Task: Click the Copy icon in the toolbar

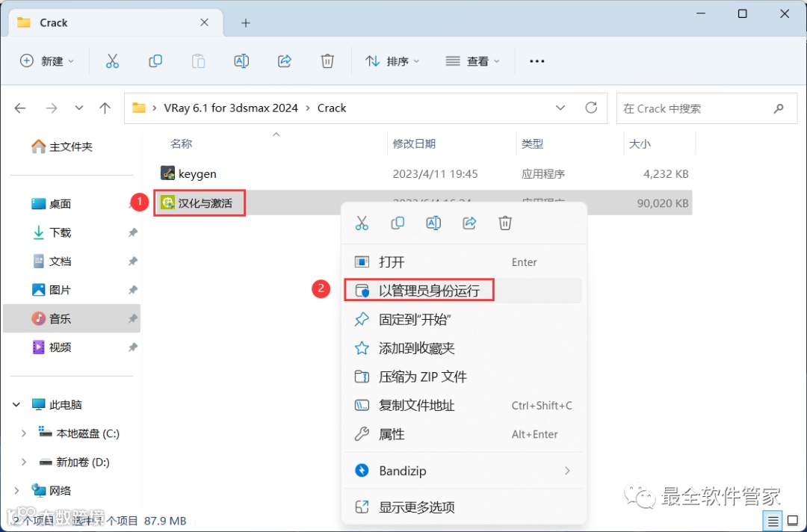Action: (x=155, y=61)
